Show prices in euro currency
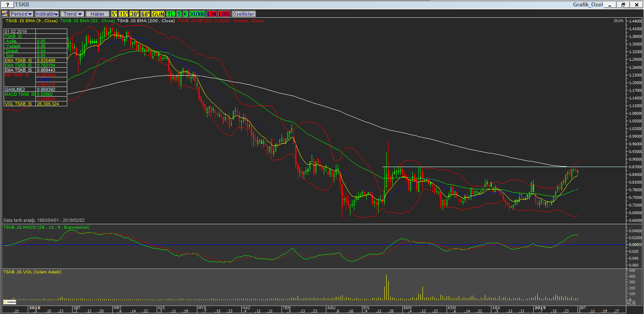This screenshot has height=314, width=644. [186, 14]
